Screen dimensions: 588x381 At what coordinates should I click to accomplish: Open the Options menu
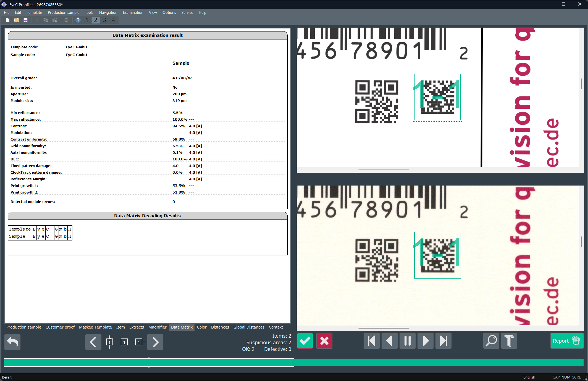click(x=169, y=12)
